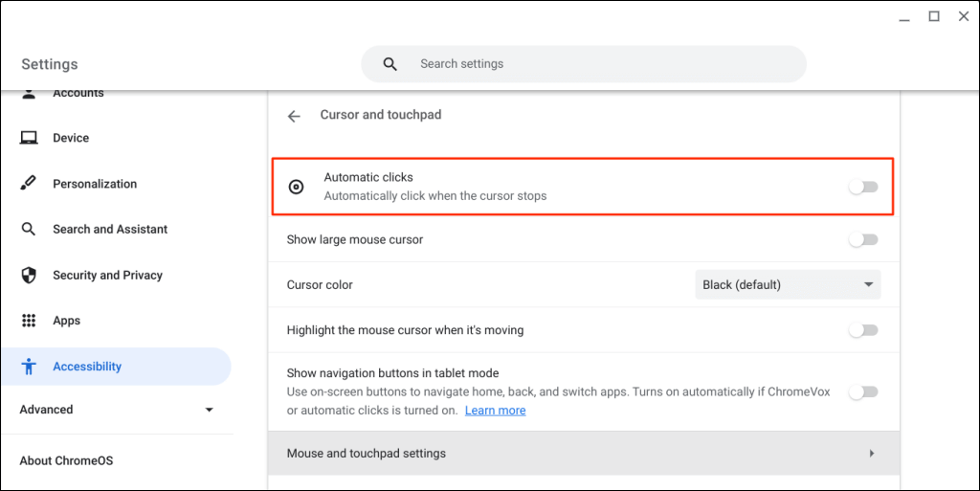Open the Cursor color dropdown

788,284
